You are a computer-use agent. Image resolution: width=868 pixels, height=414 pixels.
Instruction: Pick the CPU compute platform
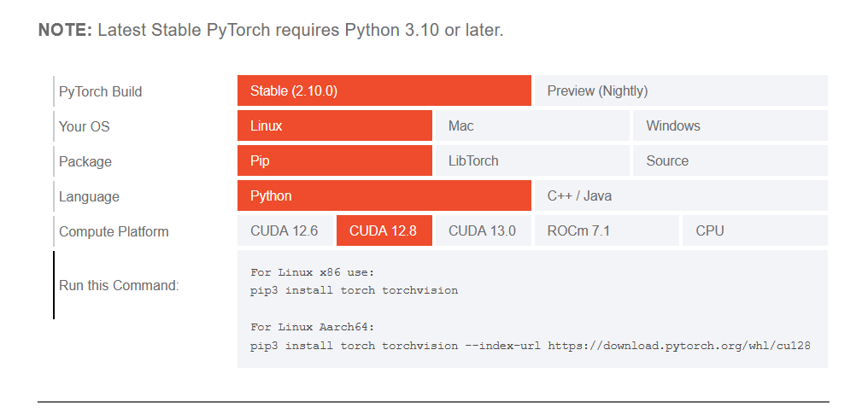[754, 230]
